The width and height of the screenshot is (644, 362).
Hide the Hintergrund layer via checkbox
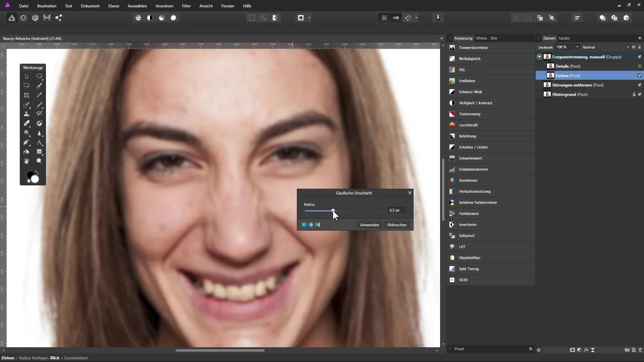[640, 95]
